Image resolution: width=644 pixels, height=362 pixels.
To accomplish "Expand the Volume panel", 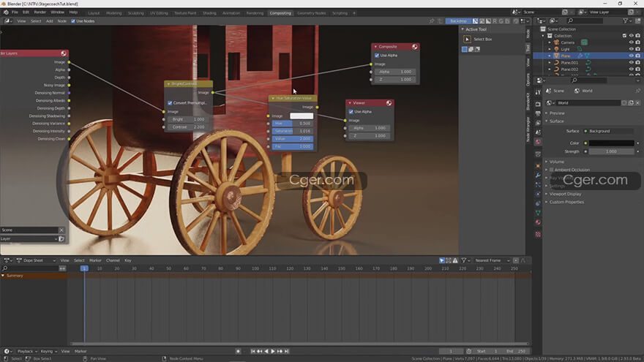I will pyautogui.click(x=547, y=162).
